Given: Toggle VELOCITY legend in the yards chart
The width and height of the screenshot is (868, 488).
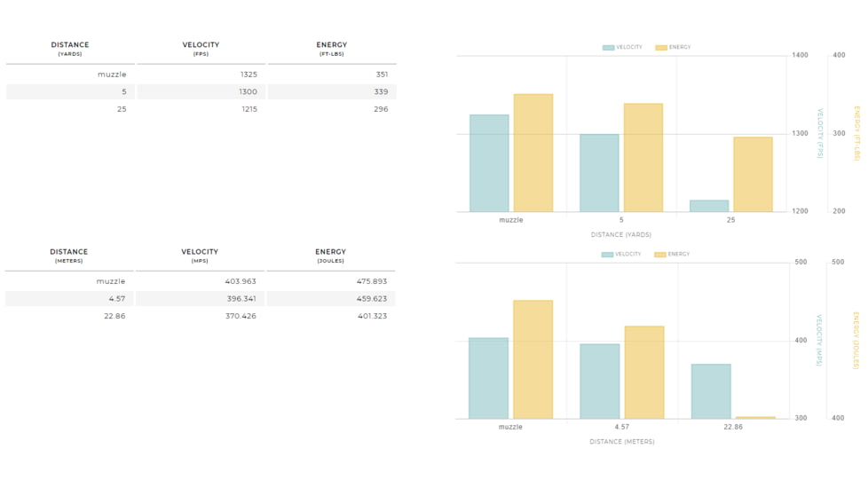Looking at the screenshot, I should tap(622, 47).
